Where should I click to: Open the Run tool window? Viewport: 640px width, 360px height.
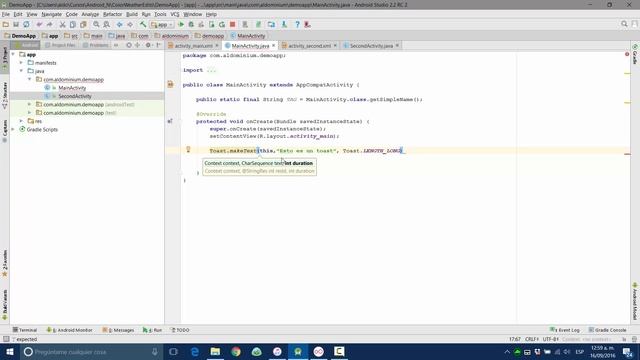point(152,330)
